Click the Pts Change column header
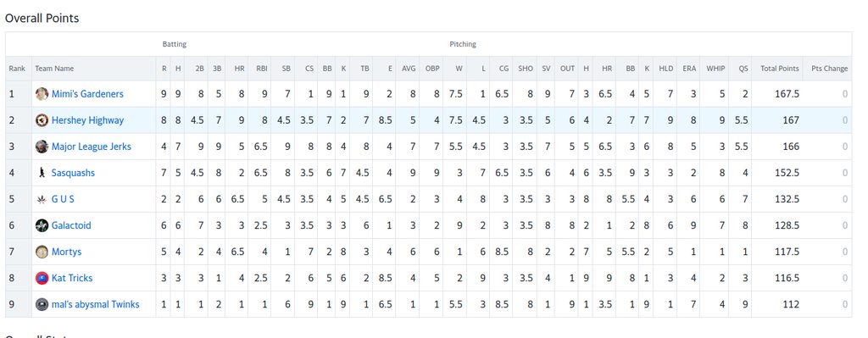This screenshot has height=338, width=868. tap(829, 69)
